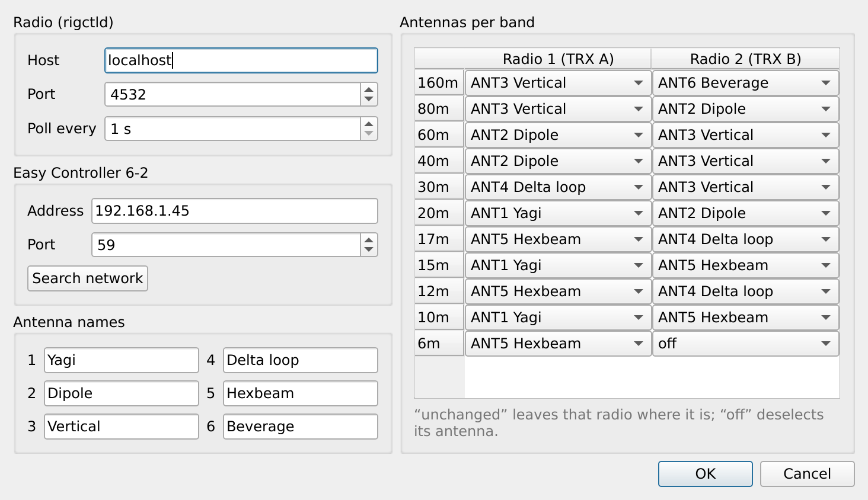868x500 pixels.
Task: Open 80m Radio 2 antenna dropdown
Action: (x=745, y=109)
